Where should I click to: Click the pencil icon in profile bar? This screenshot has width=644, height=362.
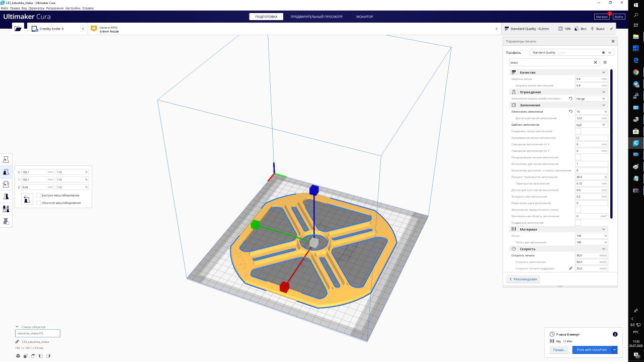pyautogui.click(x=612, y=29)
